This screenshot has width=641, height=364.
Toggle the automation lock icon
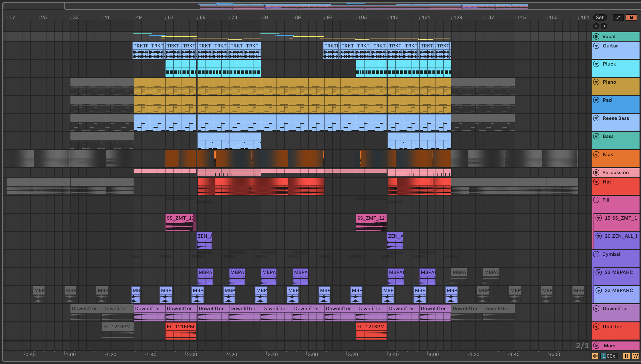pyautogui.click(x=631, y=17)
